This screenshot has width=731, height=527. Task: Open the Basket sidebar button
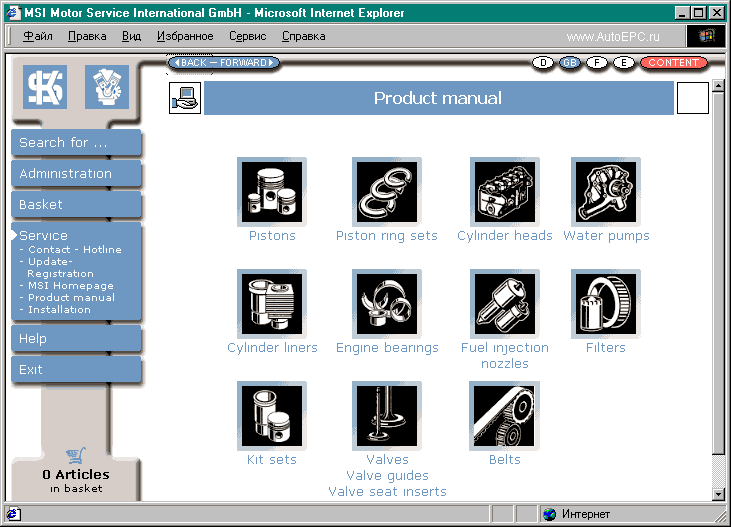(76, 204)
